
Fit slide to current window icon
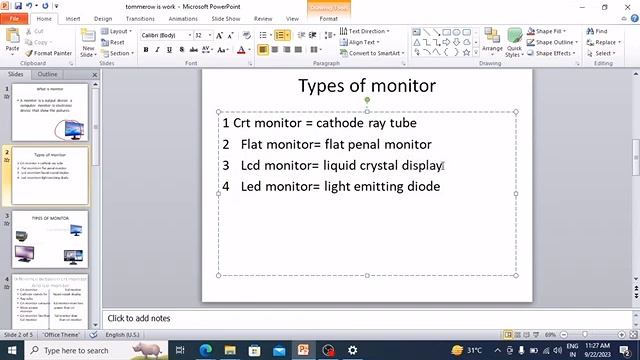(x=633, y=335)
